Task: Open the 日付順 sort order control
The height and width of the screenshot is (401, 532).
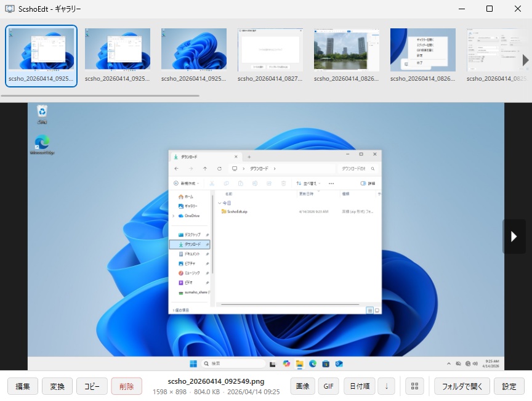Action: [x=360, y=386]
